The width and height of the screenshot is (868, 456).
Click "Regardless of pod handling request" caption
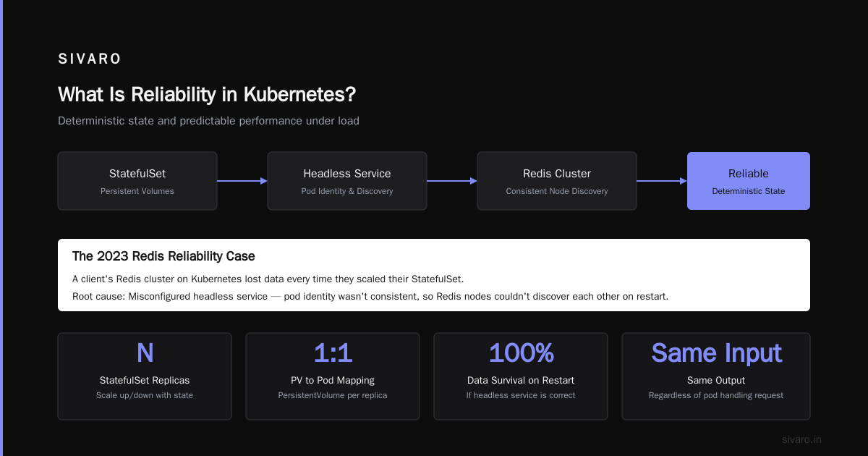coord(716,395)
